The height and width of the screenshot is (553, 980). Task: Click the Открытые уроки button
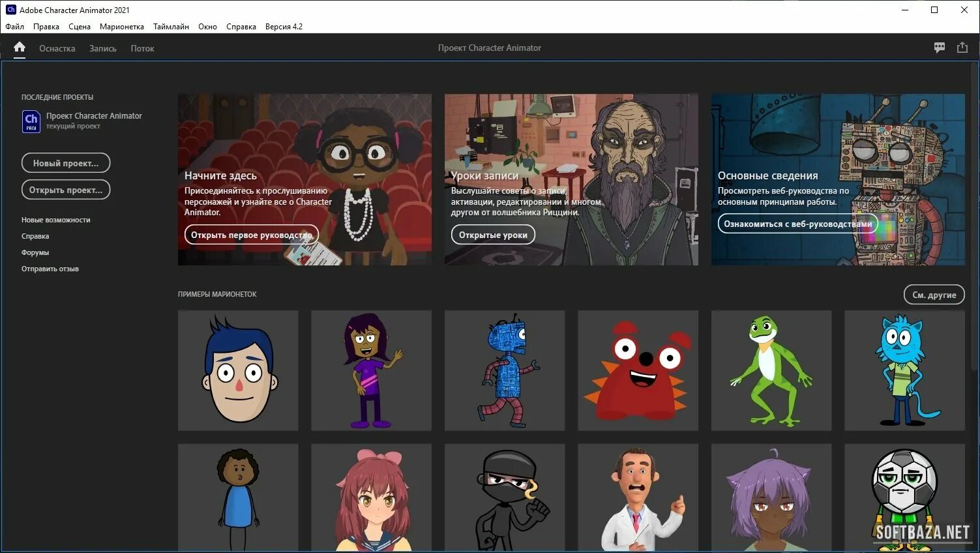point(493,235)
